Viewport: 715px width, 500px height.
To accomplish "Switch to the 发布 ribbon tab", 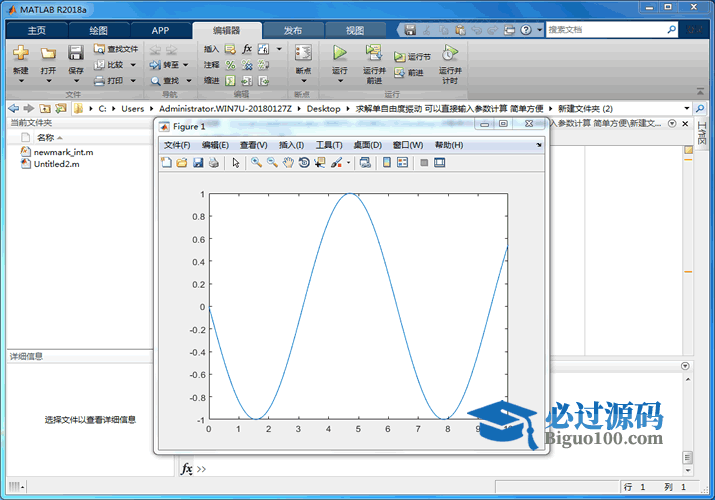I will [x=293, y=31].
